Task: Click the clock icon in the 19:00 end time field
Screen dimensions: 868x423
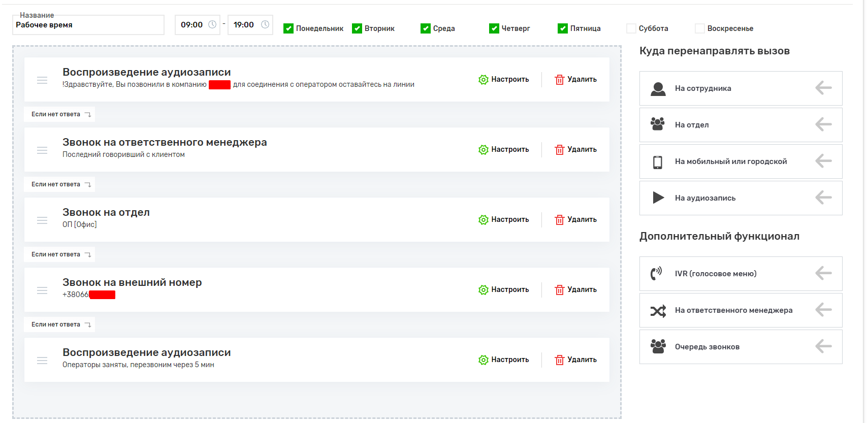Action: click(265, 24)
